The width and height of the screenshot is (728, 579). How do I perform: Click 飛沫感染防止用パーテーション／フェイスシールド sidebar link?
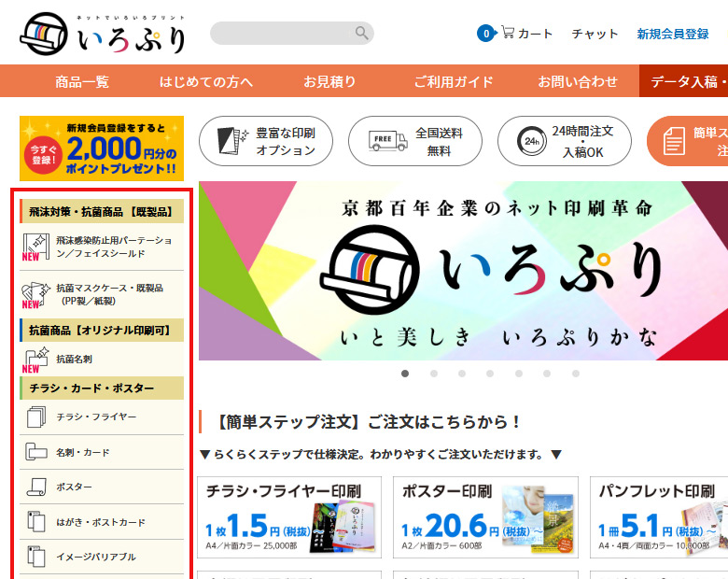pyautogui.click(x=114, y=247)
